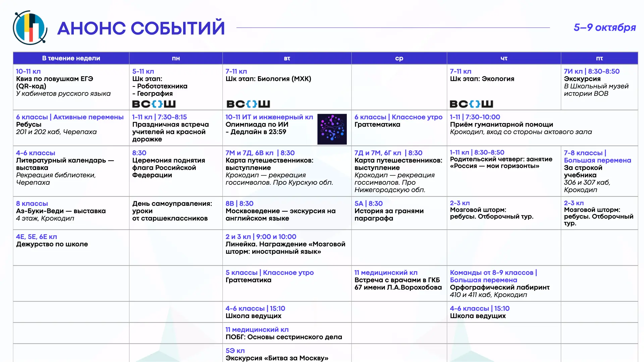Click 'Аз-Буки-Веди — выставка' entry

(61, 211)
